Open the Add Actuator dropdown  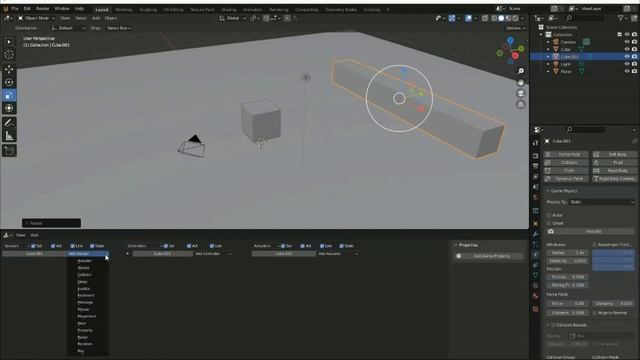point(338,254)
